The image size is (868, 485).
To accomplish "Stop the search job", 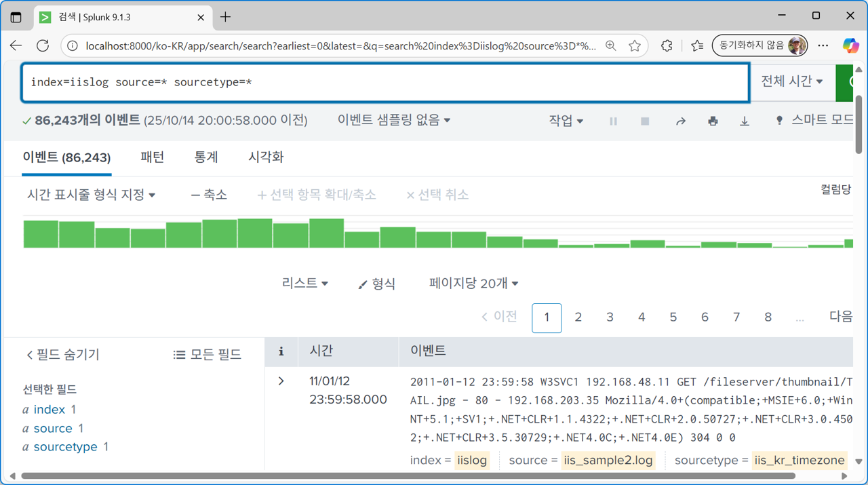I will [x=645, y=121].
